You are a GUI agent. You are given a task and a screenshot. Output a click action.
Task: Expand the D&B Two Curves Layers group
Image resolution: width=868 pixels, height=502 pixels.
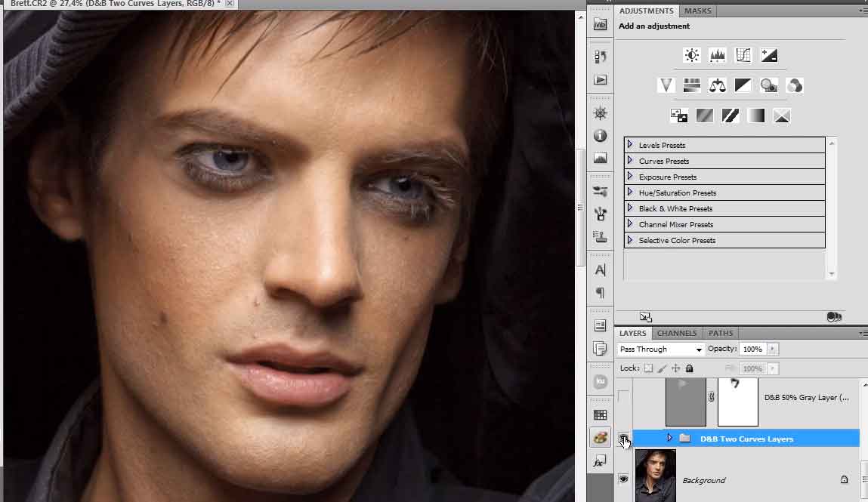click(669, 438)
